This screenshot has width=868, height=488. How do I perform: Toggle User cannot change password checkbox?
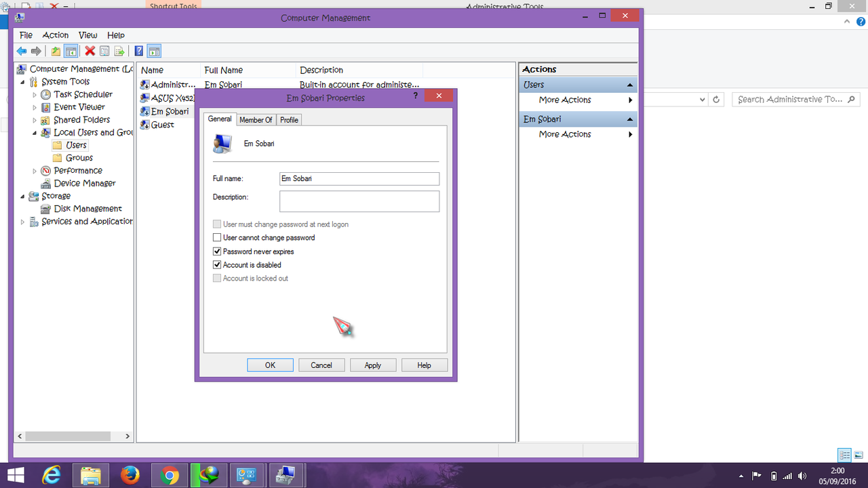pyautogui.click(x=217, y=238)
